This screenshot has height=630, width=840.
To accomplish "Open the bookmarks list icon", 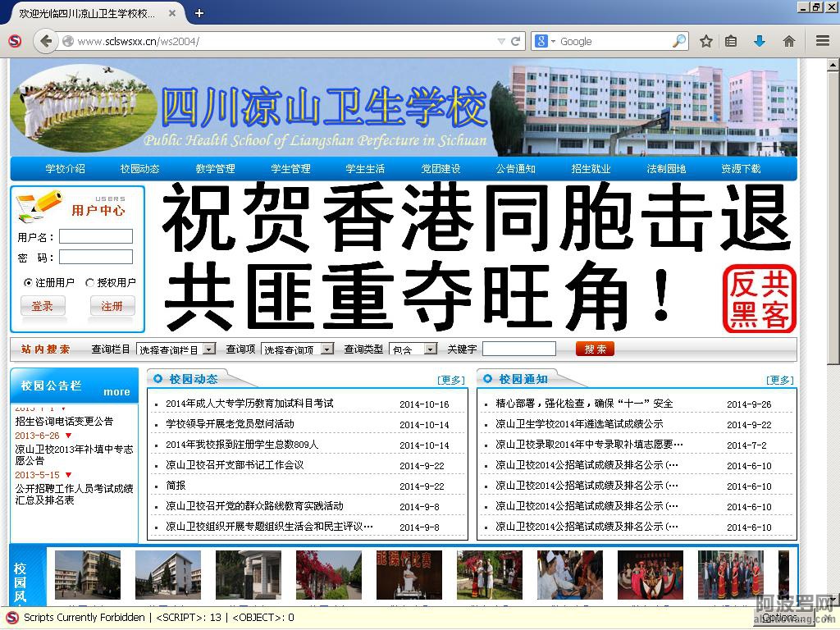I will point(731,41).
